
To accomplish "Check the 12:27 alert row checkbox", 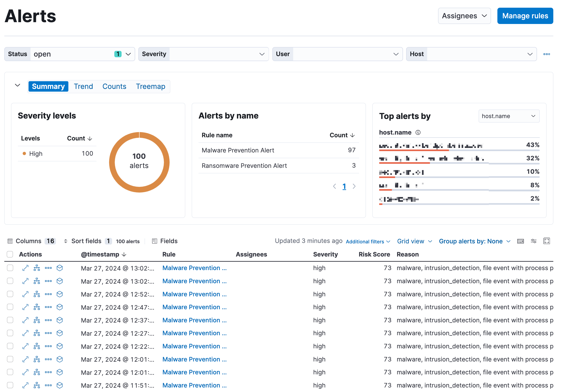I will (x=10, y=333).
